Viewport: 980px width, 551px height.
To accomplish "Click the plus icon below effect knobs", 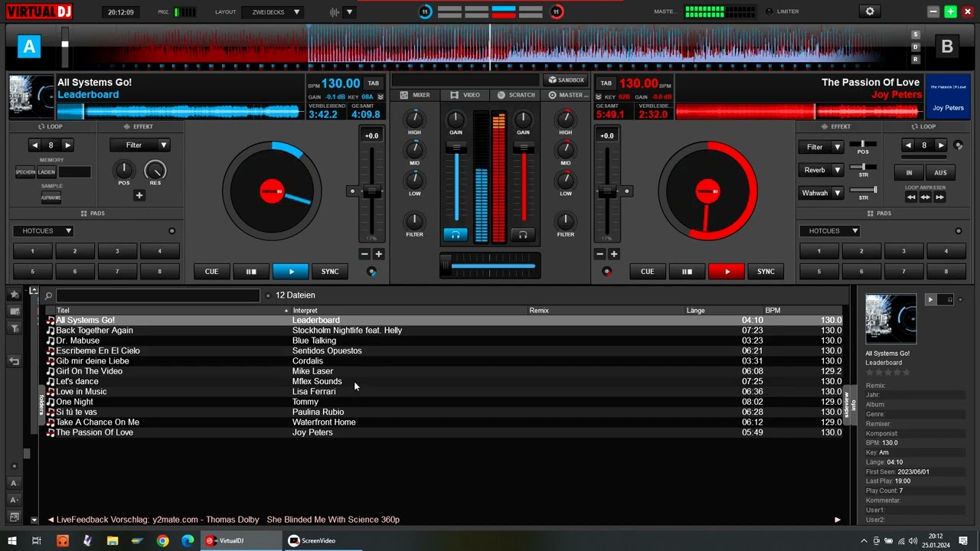I will click(x=139, y=195).
